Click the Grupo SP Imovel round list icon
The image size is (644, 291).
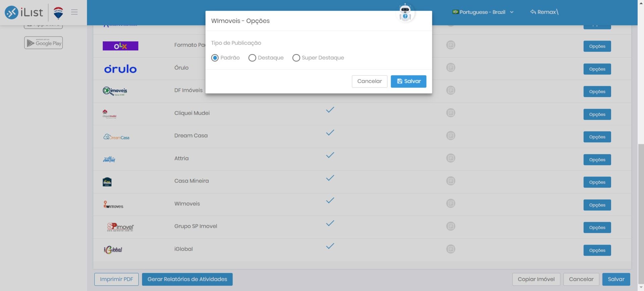click(x=451, y=226)
